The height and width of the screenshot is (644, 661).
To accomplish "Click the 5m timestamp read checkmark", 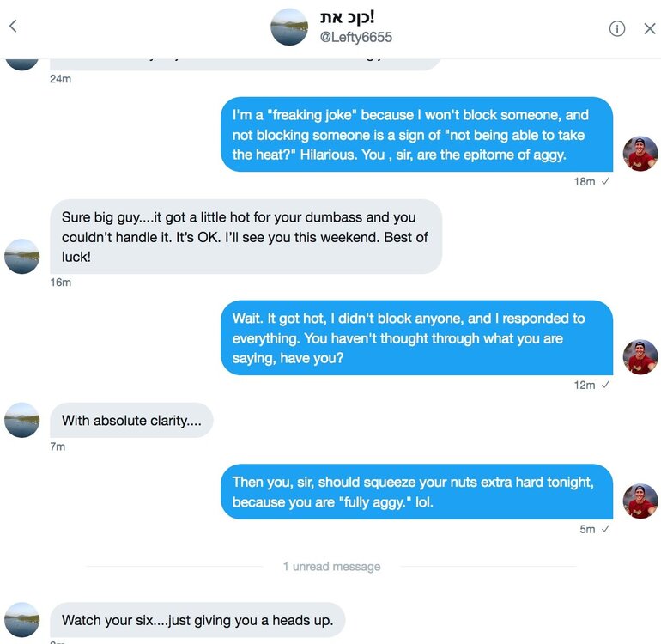I will coord(605,529).
